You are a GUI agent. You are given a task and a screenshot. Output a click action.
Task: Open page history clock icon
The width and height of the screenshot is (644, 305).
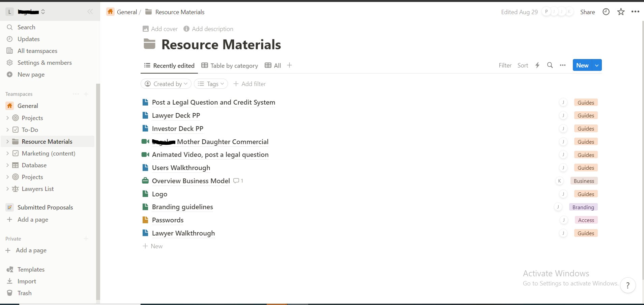[x=606, y=12]
